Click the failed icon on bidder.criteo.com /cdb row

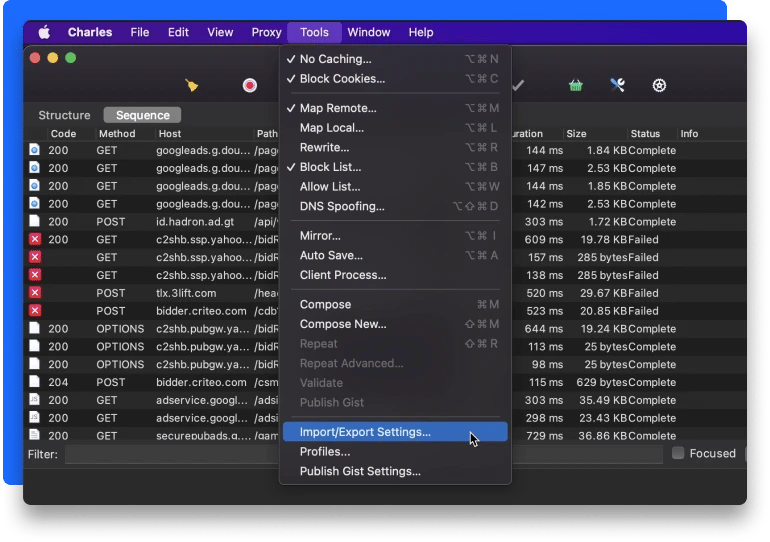[x=35, y=310]
